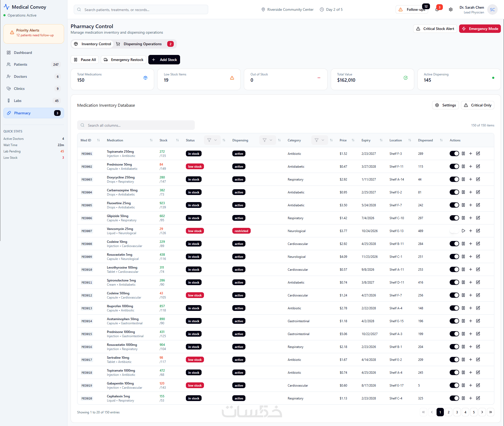This screenshot has height=426, width=504.
Task: Click sort arrows on Price column
Action: tap(353, 140)
